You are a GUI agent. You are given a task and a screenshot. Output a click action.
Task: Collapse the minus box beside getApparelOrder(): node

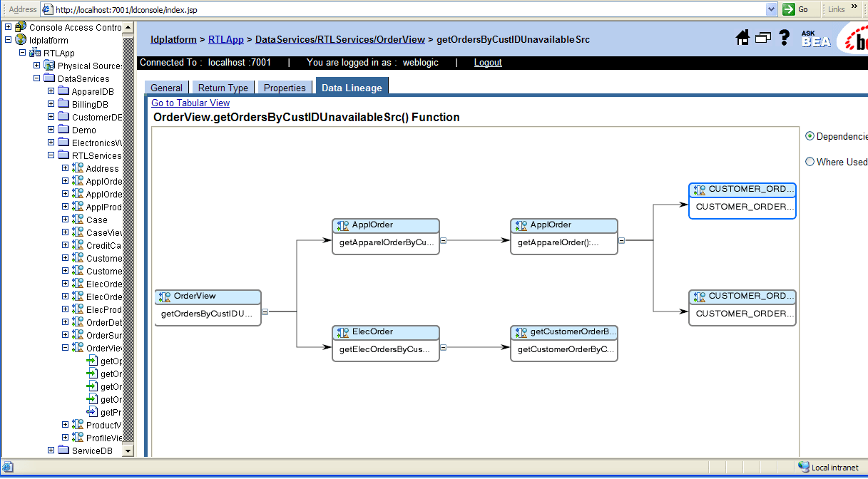(621, 240)
